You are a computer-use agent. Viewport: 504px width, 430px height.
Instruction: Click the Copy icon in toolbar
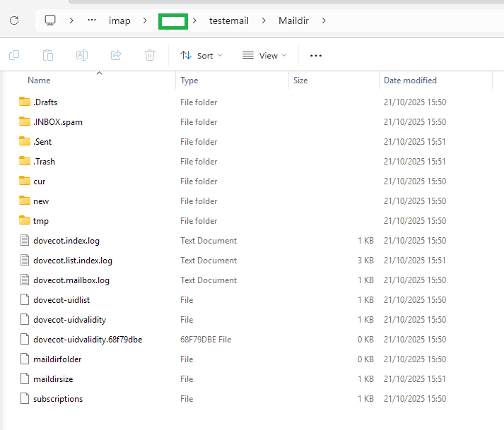pos(14,55)
